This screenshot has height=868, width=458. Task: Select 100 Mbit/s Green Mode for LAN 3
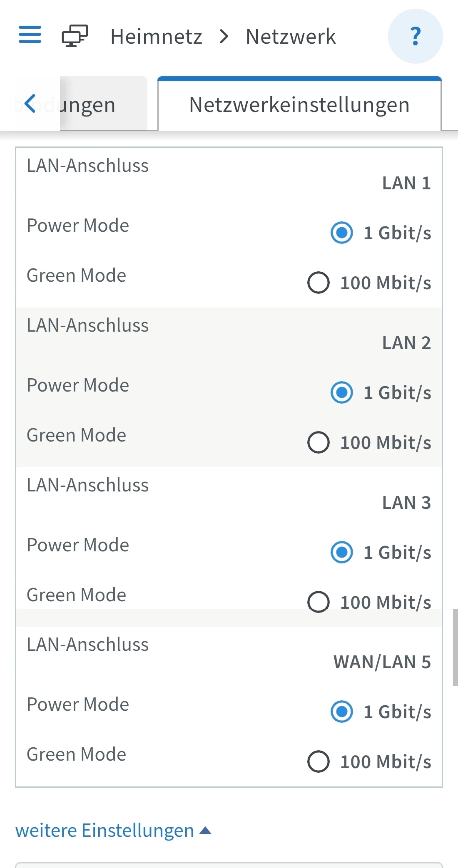(319, 602)
